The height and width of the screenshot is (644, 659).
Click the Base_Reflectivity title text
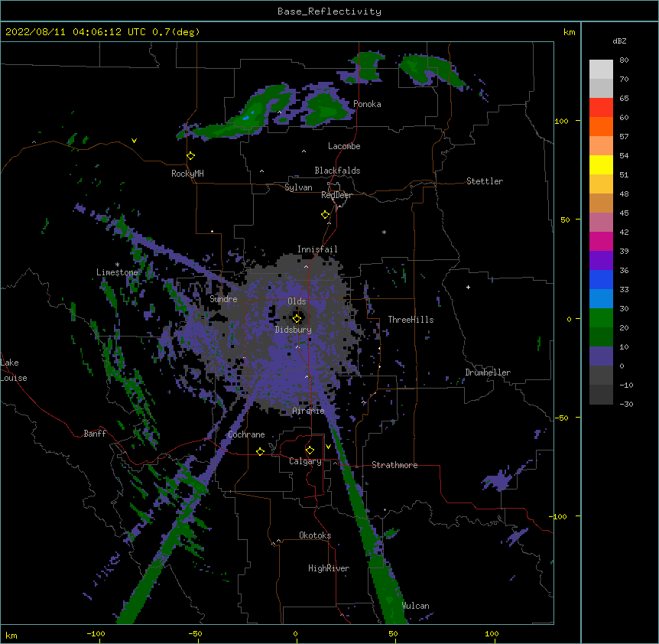(x=329, y=11)
